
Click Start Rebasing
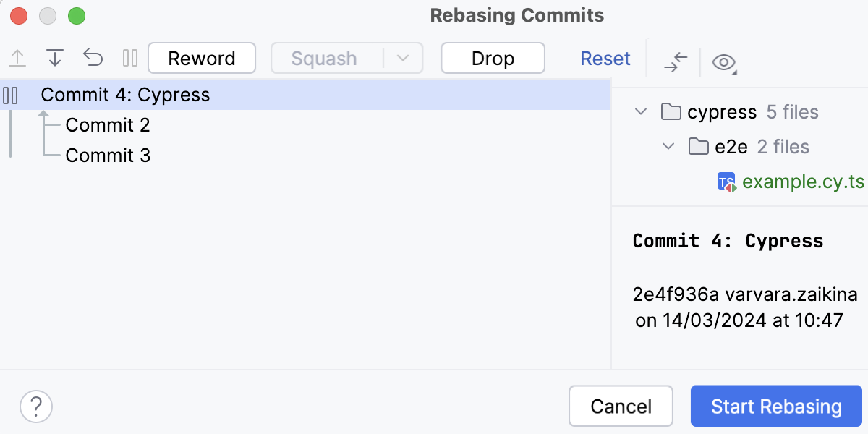776,406
